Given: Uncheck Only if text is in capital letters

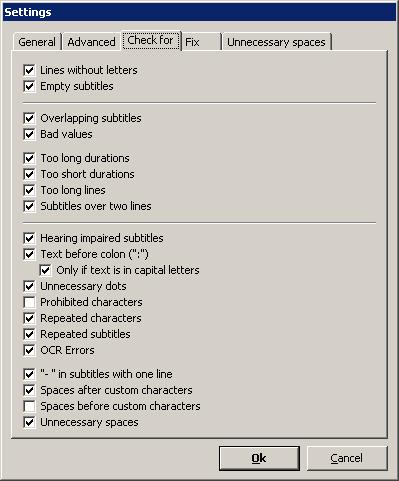Looking at the screenshot, I should tap(45, 270).
